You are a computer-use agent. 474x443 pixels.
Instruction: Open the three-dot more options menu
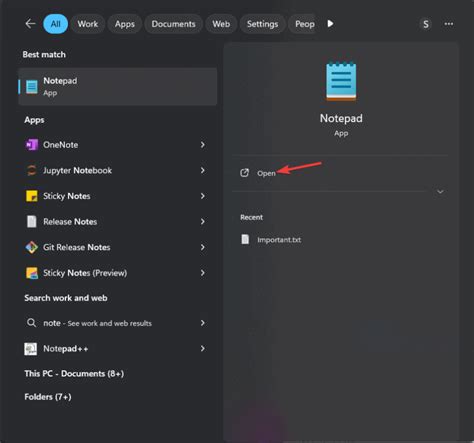coord(449,24)
